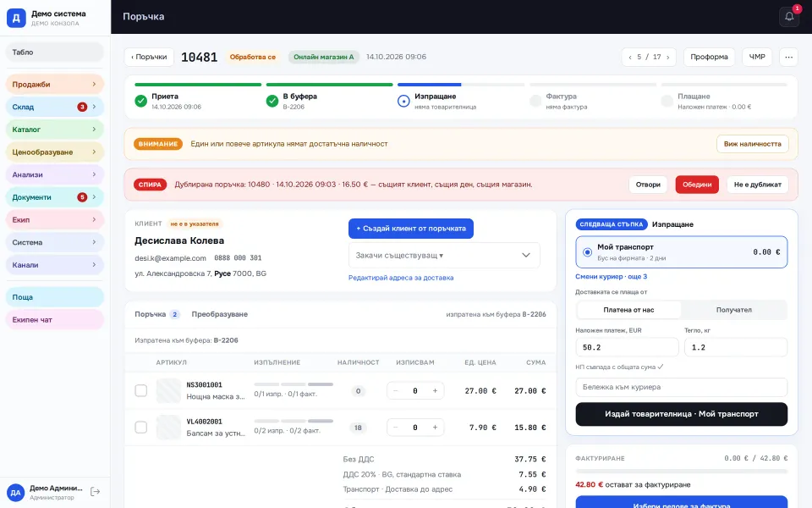
Task: Click the Виж наличността button
Action: click(x=753, y=144)
